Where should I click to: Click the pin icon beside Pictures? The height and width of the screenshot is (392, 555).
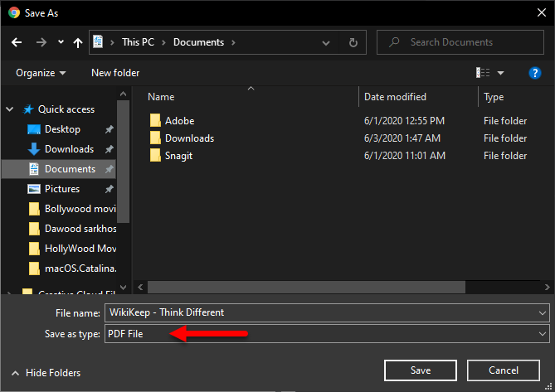click(x=109, y=189)
